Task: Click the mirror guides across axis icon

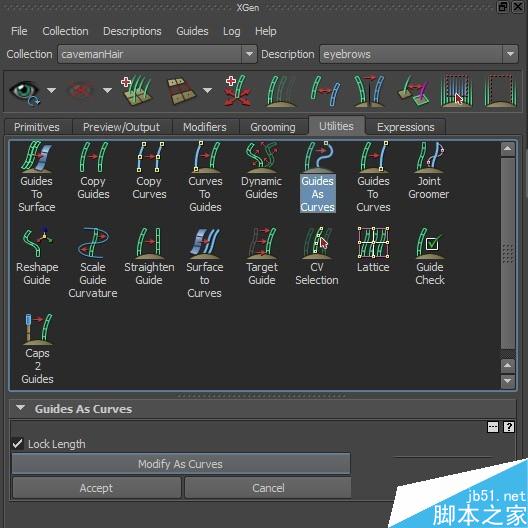Action: 369,91
